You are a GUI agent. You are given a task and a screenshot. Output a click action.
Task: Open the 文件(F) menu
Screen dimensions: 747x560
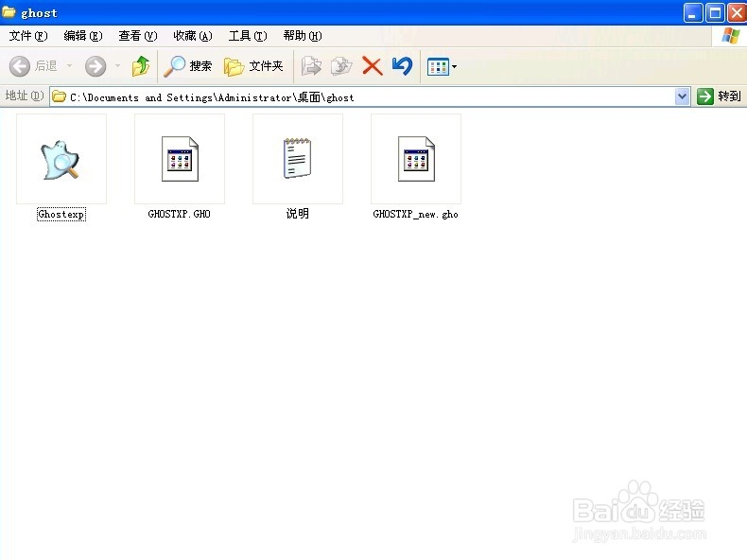[28, 36]
